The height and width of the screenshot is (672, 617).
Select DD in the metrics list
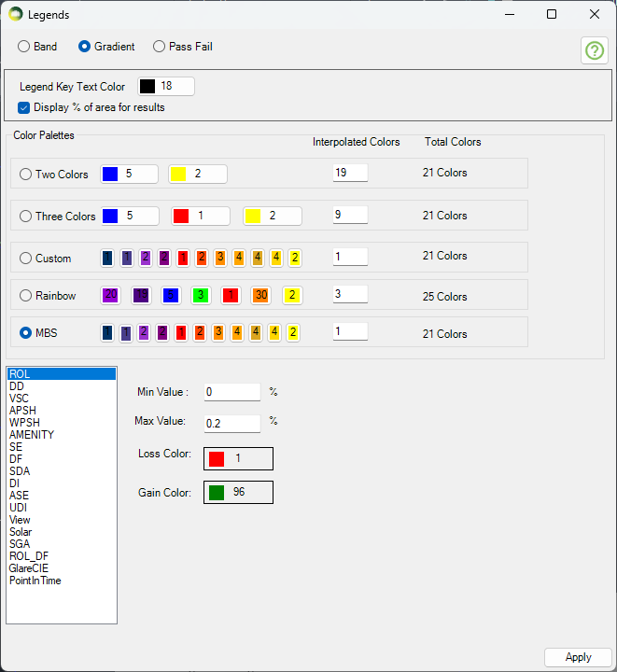(62, 386)
